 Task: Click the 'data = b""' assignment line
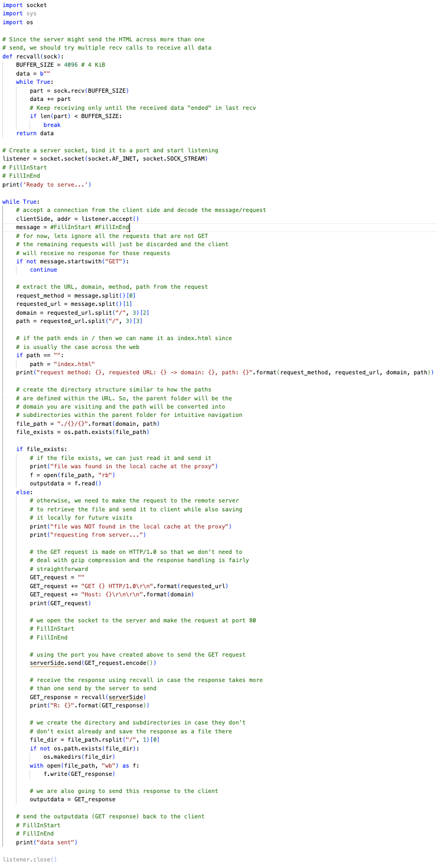(x=33, y=73)
